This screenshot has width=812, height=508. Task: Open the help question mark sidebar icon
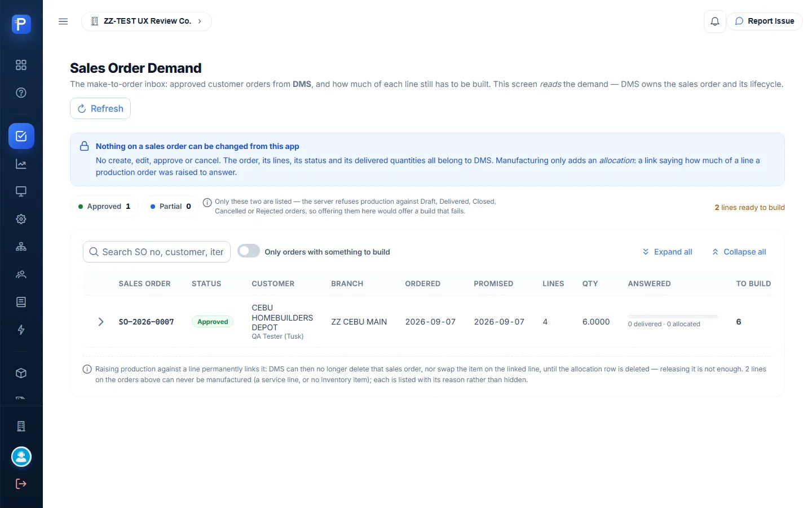pos(21,93)
